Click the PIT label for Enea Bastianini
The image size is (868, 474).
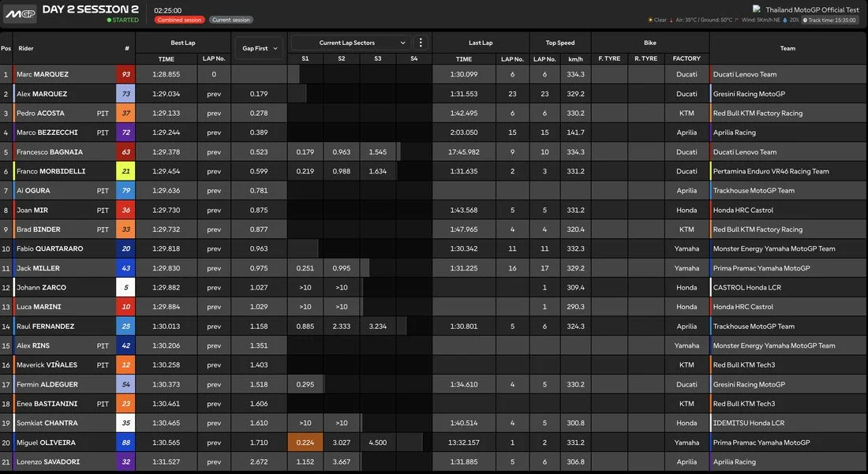tap(103, 404)
